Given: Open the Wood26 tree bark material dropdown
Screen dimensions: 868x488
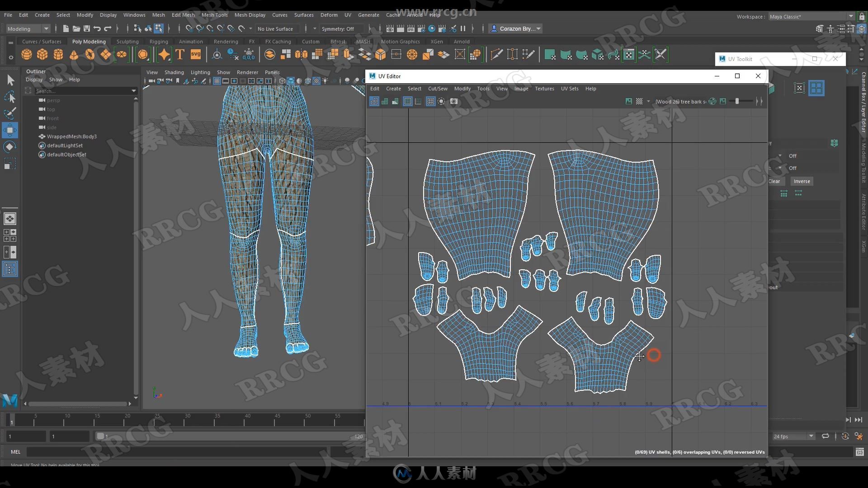Looking at the screenshot, I should pyautogui.click(x=647, y=101).
